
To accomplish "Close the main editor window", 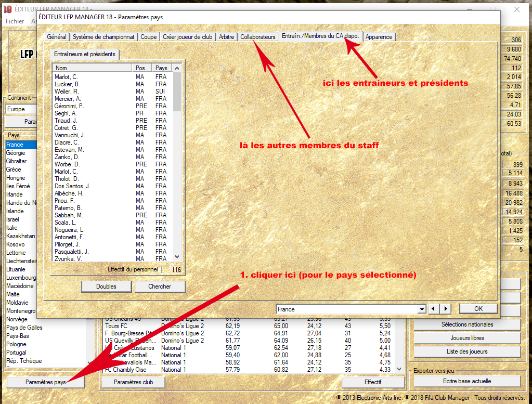I will point(517,9).
